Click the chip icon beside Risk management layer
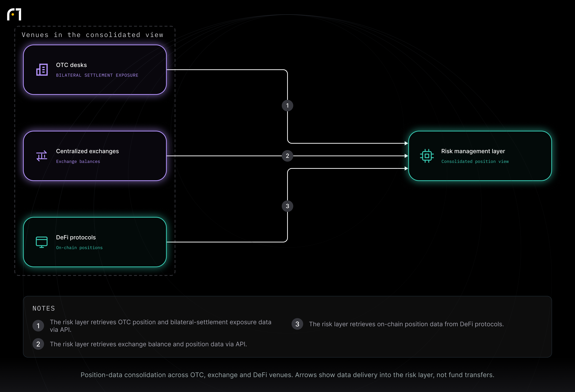This screenshot has width=575, height=392. [x=427, y=156]
